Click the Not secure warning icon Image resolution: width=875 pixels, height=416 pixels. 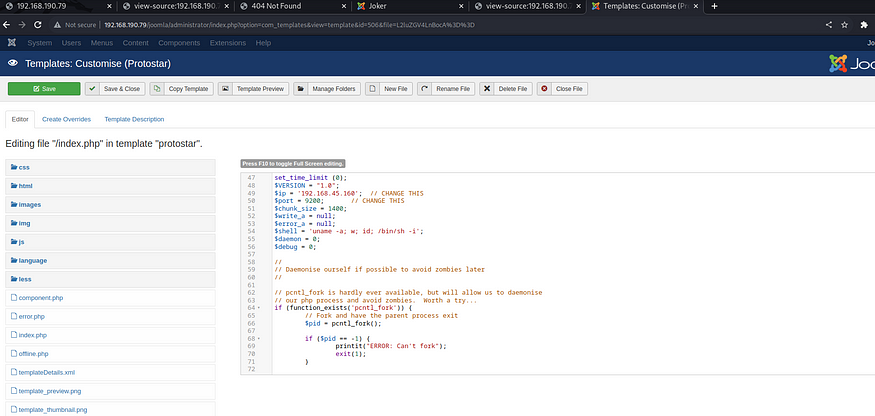(x=57, y=25)
